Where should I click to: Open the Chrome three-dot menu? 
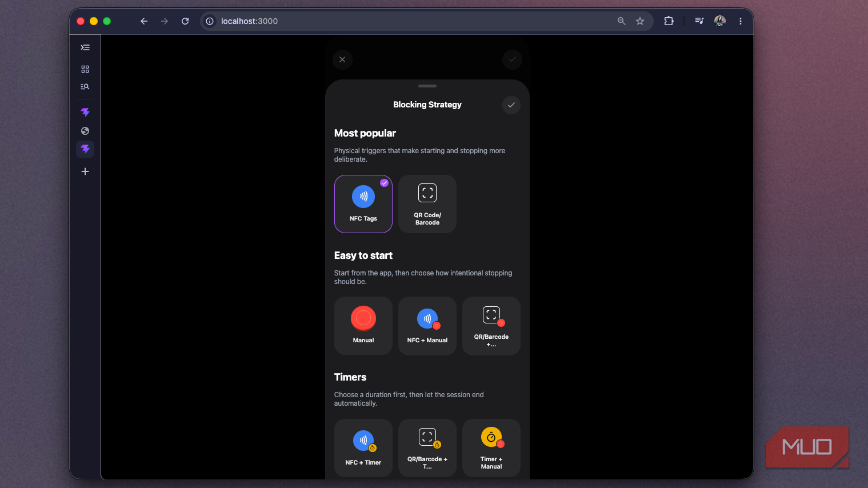coord(741,21)
